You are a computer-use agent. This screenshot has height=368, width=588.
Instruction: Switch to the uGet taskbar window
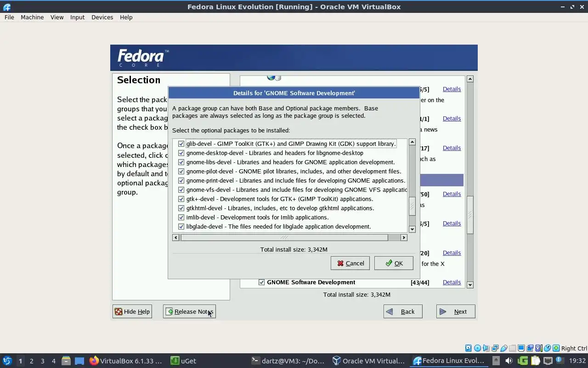[184, 361]
